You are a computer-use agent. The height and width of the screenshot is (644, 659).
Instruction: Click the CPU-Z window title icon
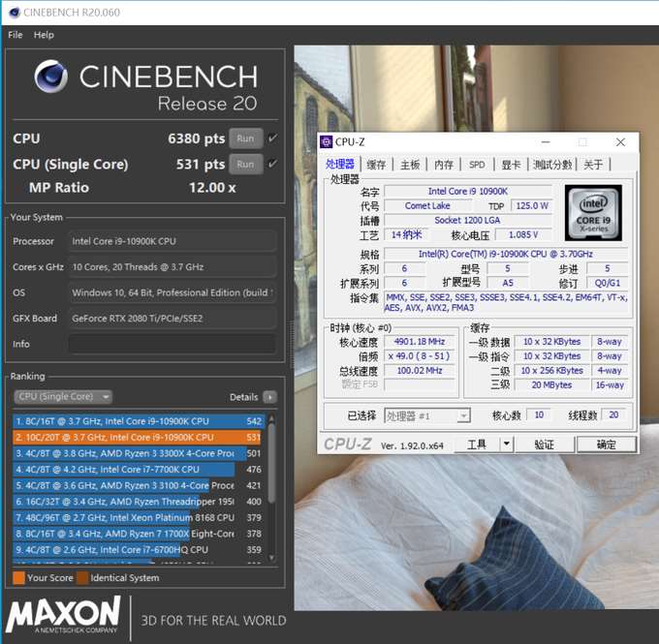(x=327, y=142)
